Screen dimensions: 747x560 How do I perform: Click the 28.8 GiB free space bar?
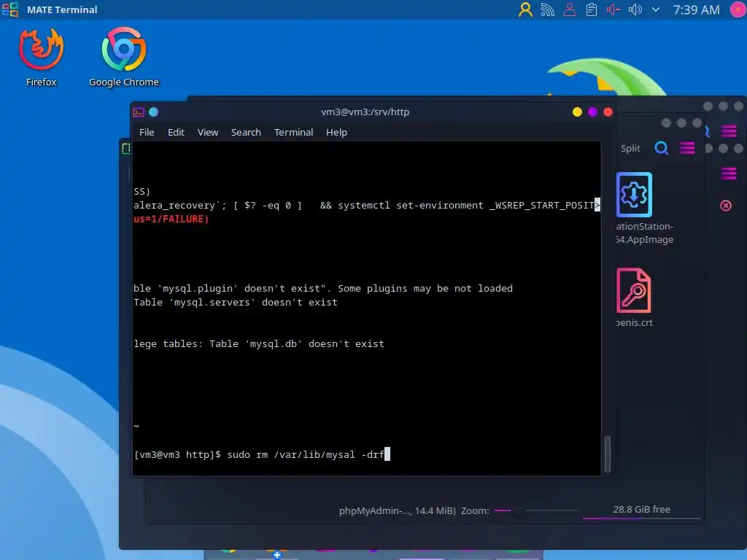click(x=642, y=513)
